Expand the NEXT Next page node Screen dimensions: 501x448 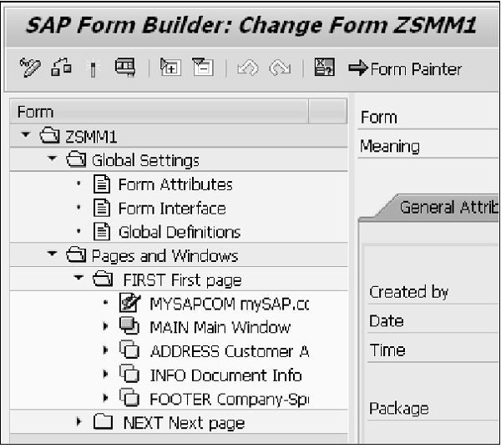[78, 423]
